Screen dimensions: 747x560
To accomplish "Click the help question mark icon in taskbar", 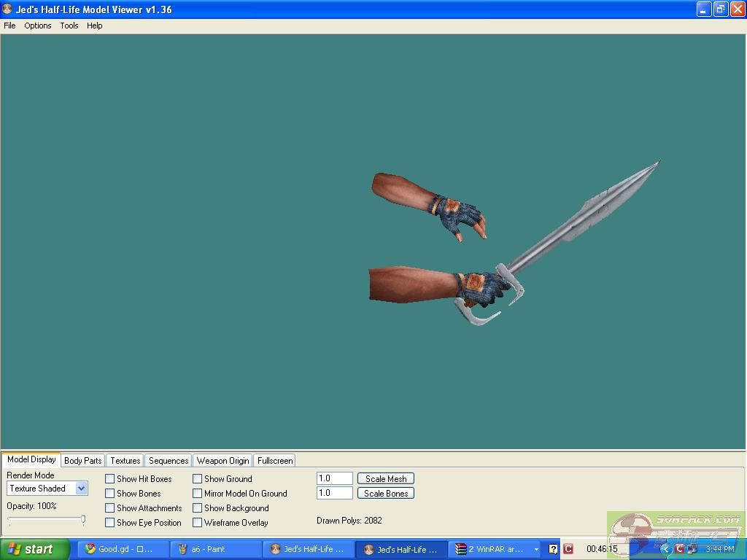I will coord(554,549).
